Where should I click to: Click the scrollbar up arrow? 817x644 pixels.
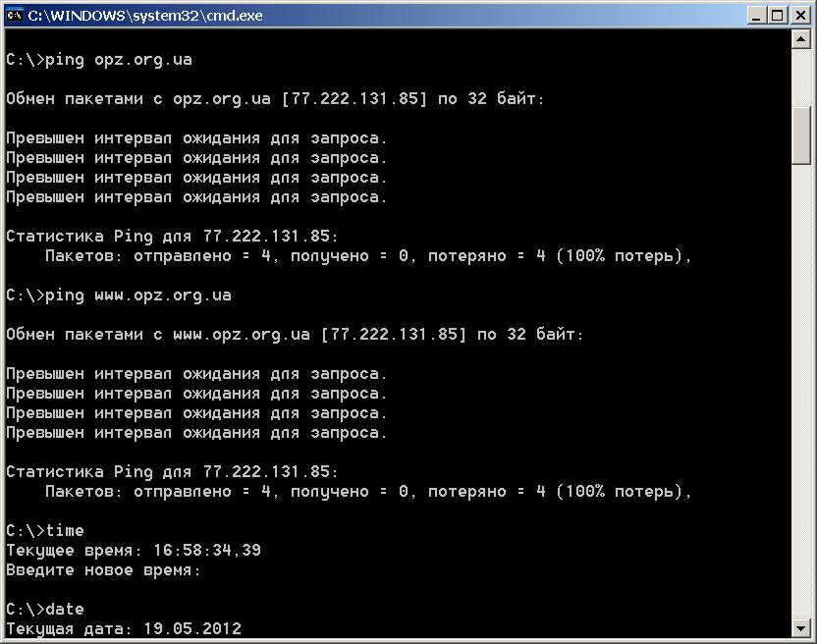pyautogui.click(x=801, y=42)
